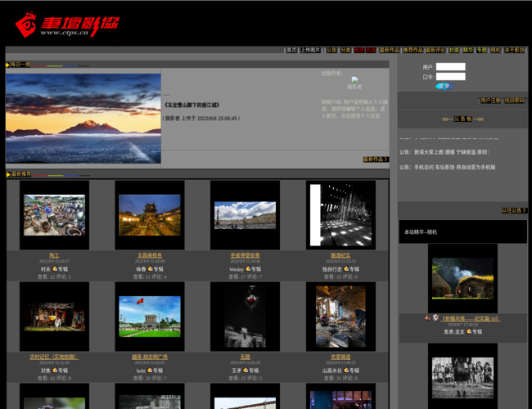Viewport: 532px width, 409px height.
Task: Click the 口令 password input field
Action: (450, 77)
